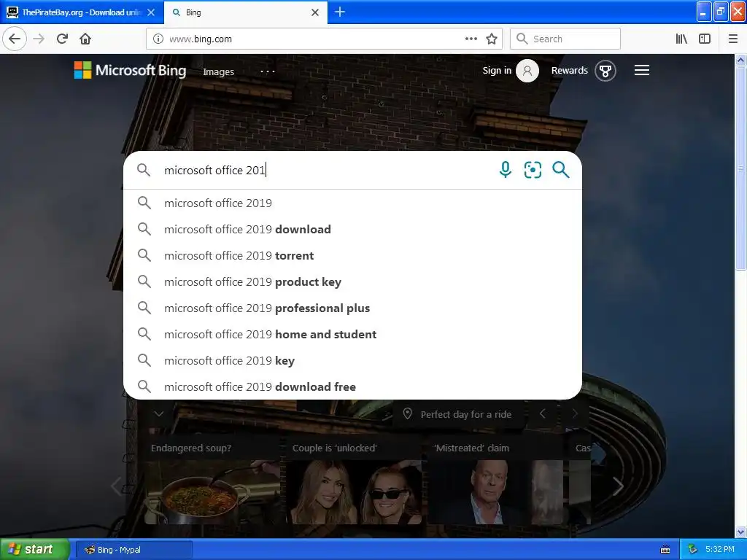
Task: Choose suggestion microsoft office 2019
Action: tap(352, 203)
